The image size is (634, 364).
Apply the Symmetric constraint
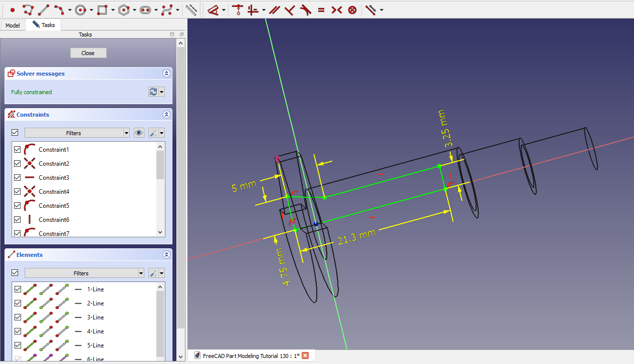[336, 10]
